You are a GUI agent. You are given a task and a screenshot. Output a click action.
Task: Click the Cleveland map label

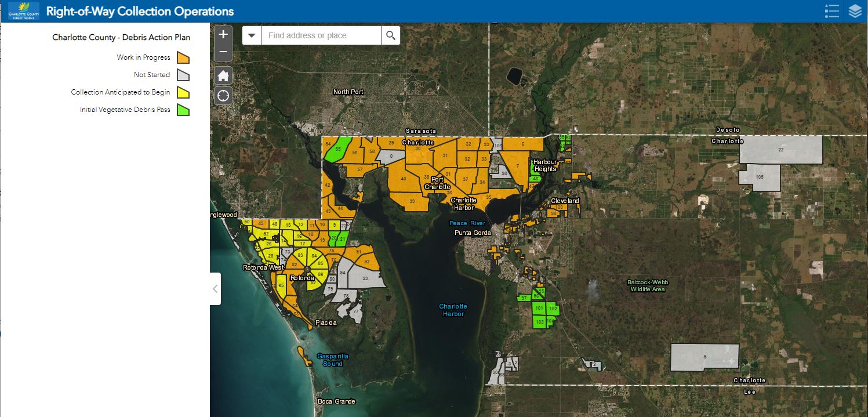565,201
